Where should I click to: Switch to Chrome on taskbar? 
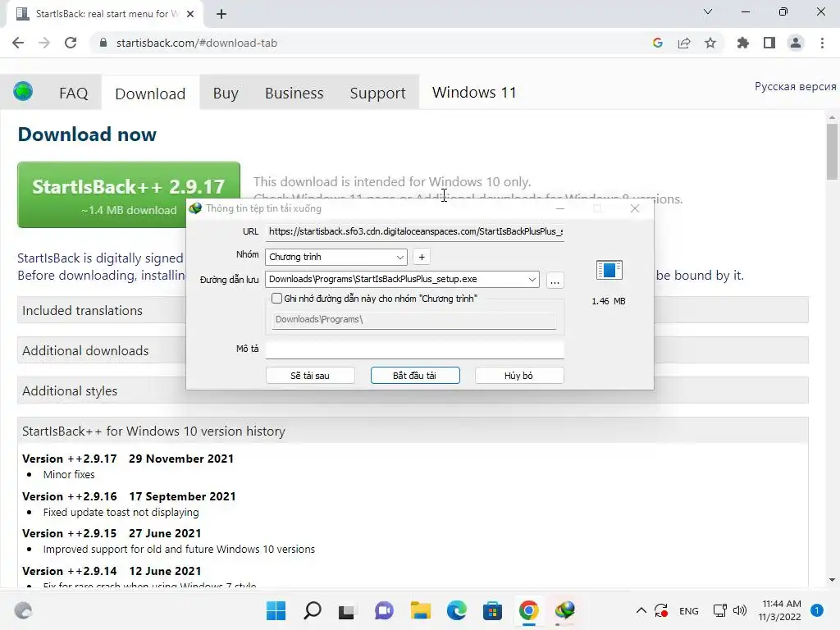529,610
